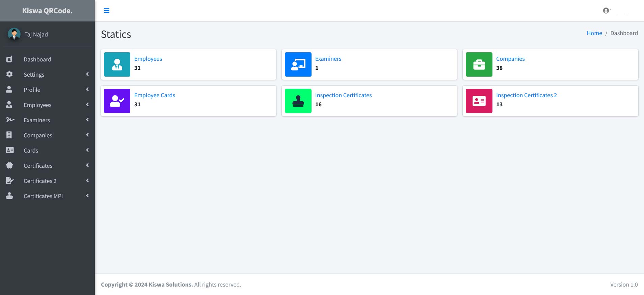Screen dimensions: 644x295
Task: Click the pink Inspection Certificates 2 icon
Action: 479,101
